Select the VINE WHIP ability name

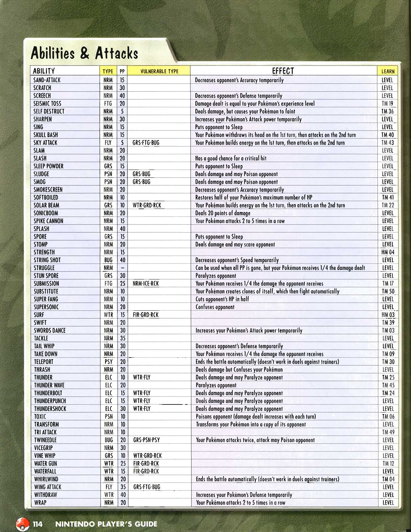pos(45,456)
